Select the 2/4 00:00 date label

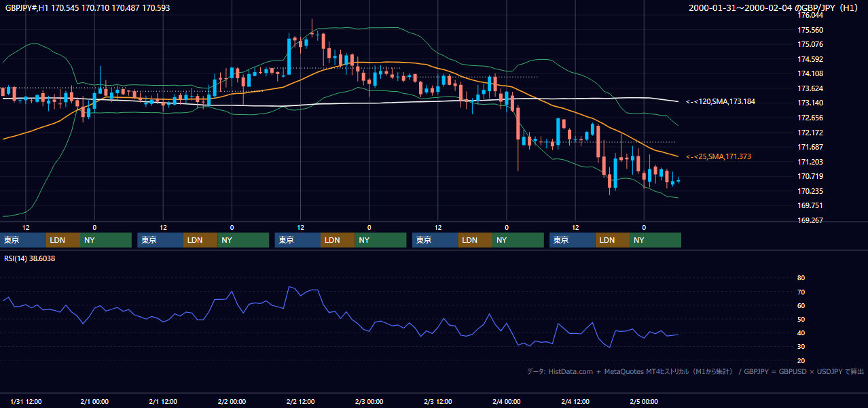click(507, 401)
